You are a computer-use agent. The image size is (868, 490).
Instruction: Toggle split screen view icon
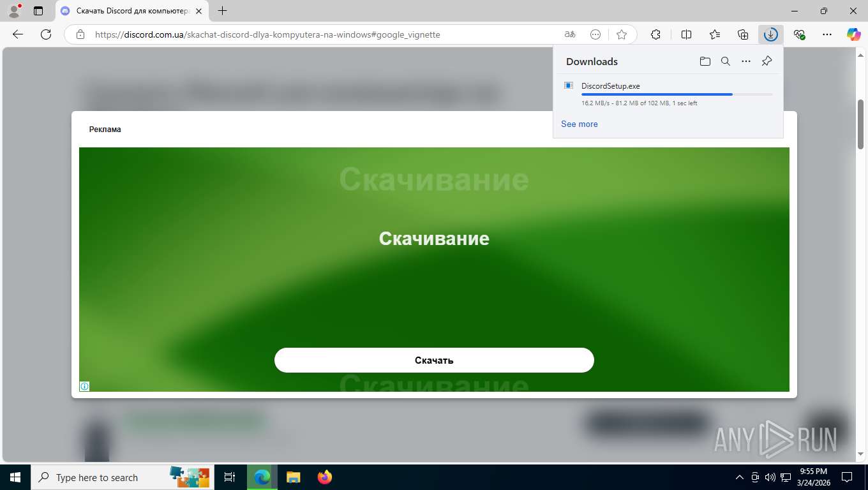[x=687, y=34]
